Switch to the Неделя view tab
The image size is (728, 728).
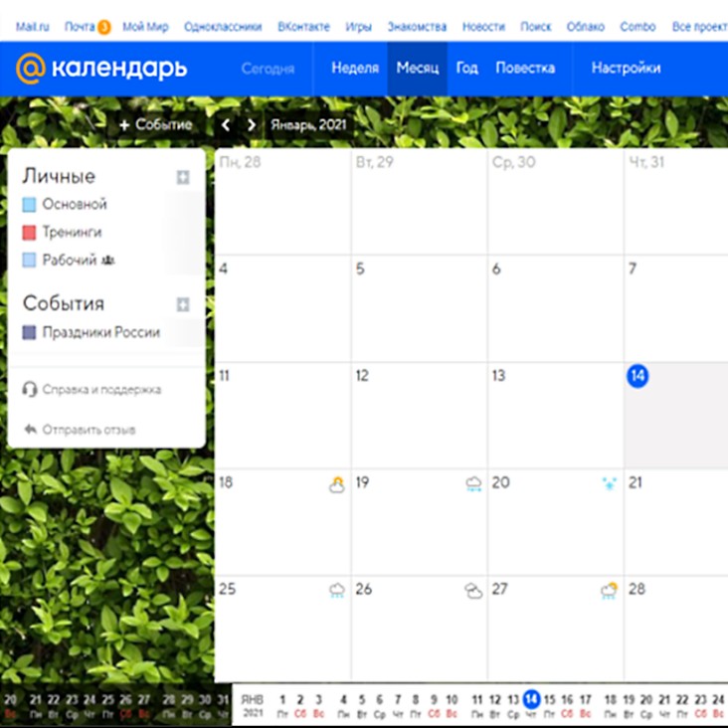coord(355,69)
